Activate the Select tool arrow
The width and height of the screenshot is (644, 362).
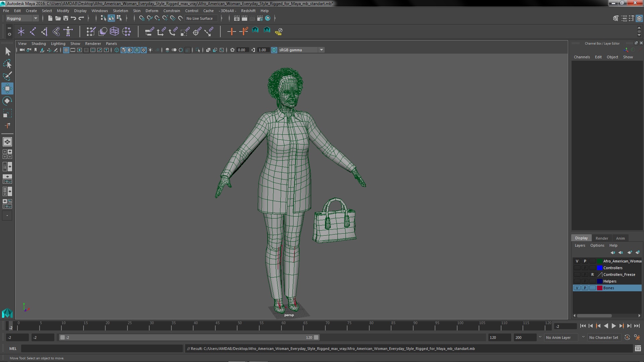[7, 51]
